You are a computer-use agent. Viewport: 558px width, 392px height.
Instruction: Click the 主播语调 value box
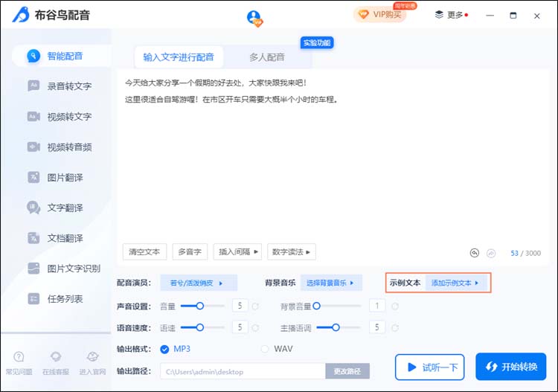[x=377, y=327]
